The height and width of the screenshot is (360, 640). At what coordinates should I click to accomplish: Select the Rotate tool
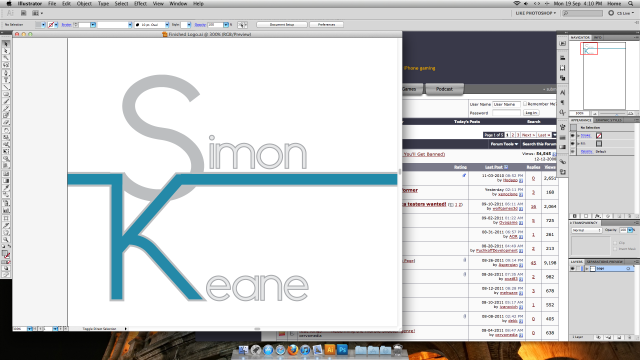(x=6, y=130)
